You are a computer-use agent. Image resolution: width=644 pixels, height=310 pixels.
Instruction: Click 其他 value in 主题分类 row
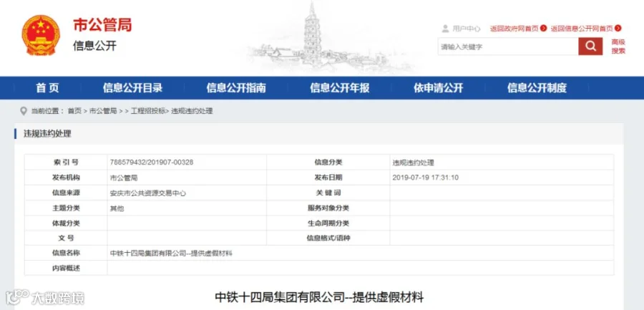pyautogui.click(x=117, y=208)
